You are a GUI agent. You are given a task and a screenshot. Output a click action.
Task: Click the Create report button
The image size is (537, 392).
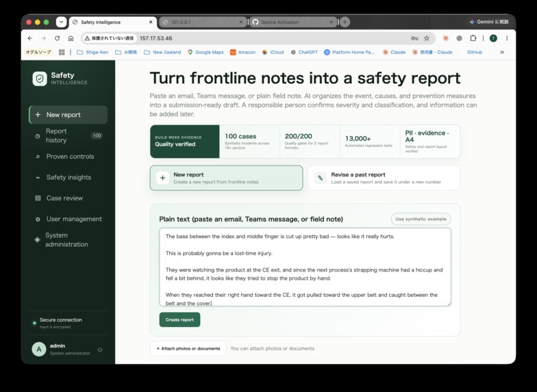[179, 320]
